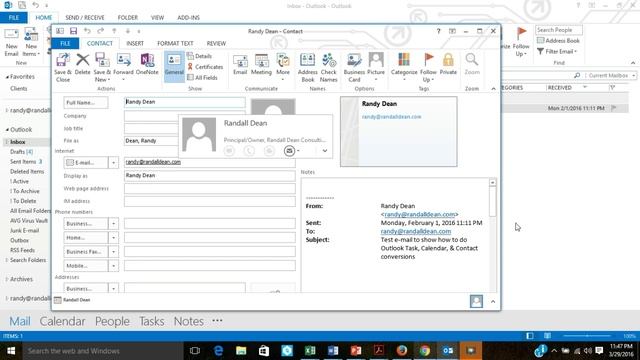Click the Search People box
The image size is (640, 360).
click(559, 30)
